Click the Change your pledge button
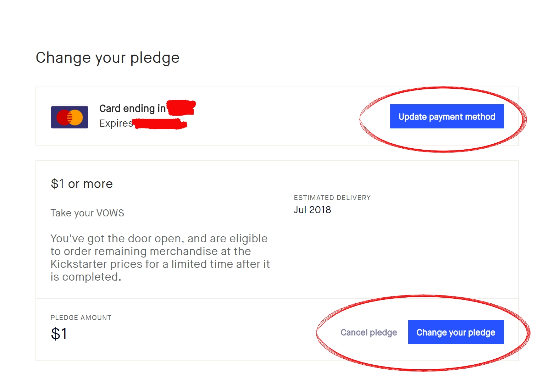 456,332
